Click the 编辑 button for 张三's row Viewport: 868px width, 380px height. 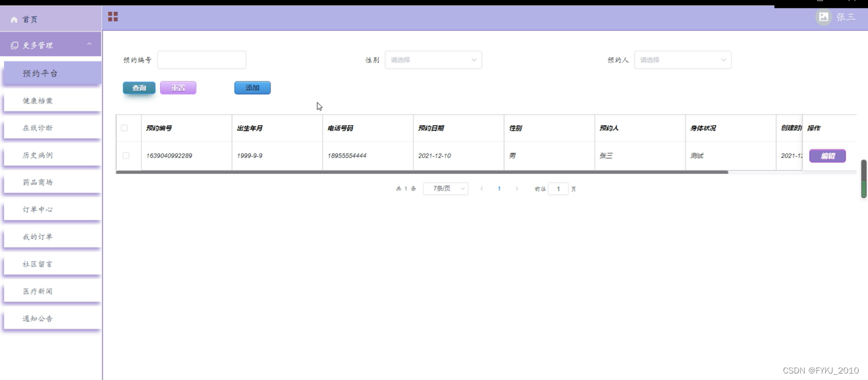pos(827,156)
